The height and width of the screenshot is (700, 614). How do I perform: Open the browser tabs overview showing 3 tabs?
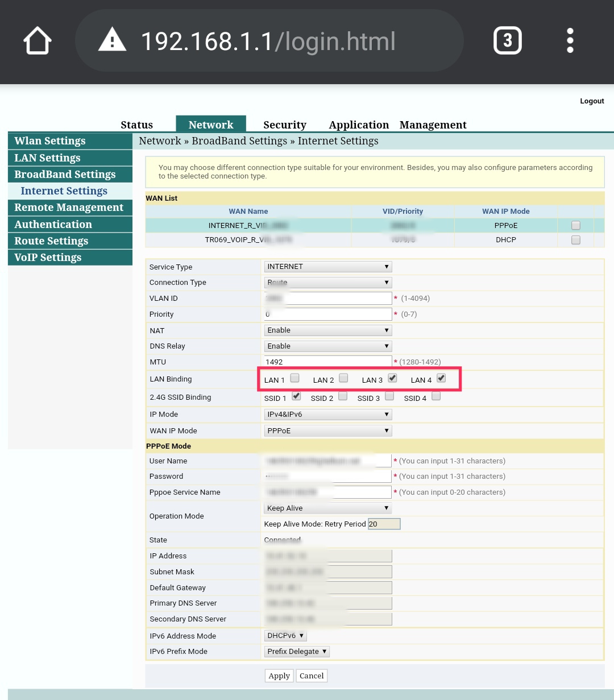tap(507, 40)
